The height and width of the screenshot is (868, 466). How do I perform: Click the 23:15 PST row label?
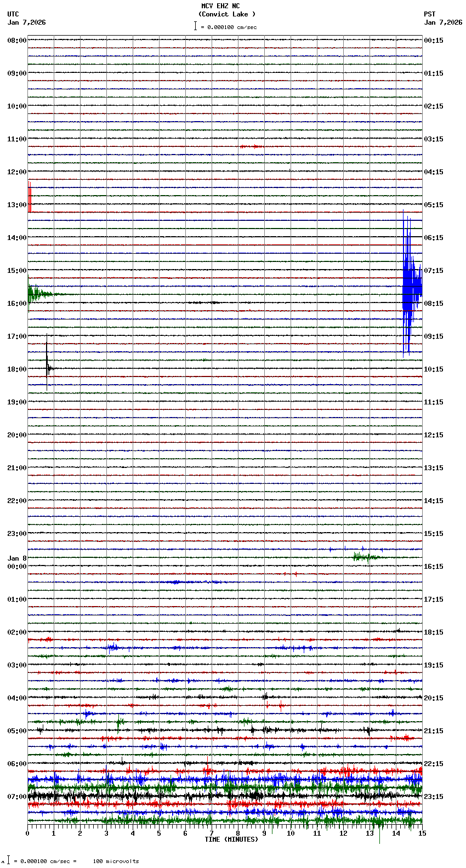[x=434, y=797]
